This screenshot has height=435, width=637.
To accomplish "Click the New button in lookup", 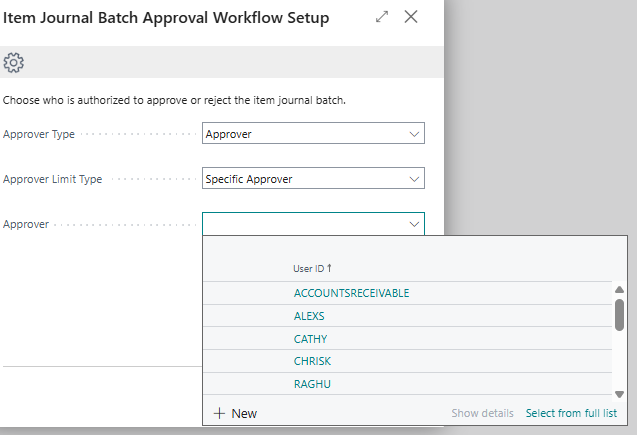I will pyautogui.click(x=235, y=413).
